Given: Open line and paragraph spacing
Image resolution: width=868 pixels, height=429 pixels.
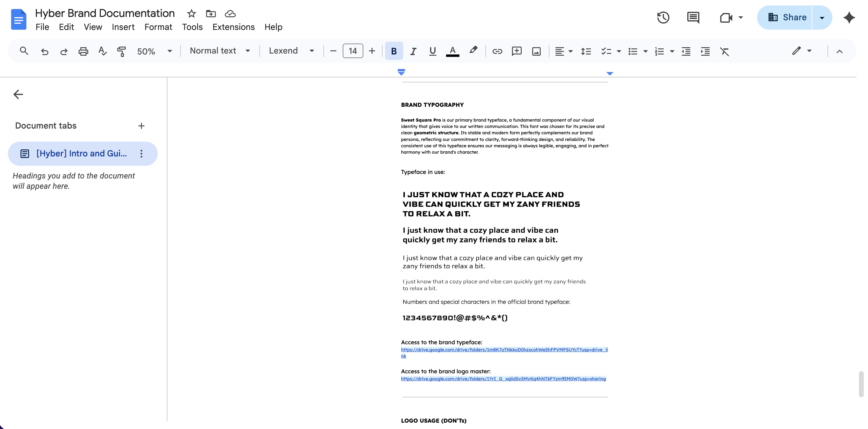Looking at the screenshot, I should [586, 51].
